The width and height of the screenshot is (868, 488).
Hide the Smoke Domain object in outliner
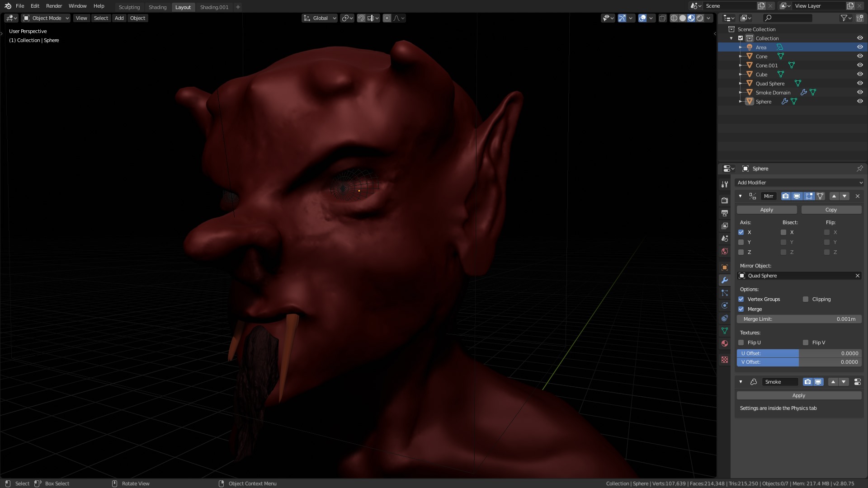coord(860,92)
